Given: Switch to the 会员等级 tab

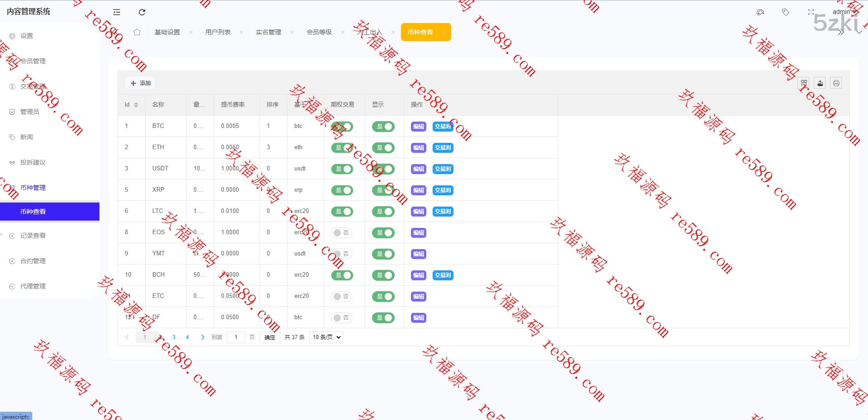Looking at the screenshot, I should click(319, 32).
